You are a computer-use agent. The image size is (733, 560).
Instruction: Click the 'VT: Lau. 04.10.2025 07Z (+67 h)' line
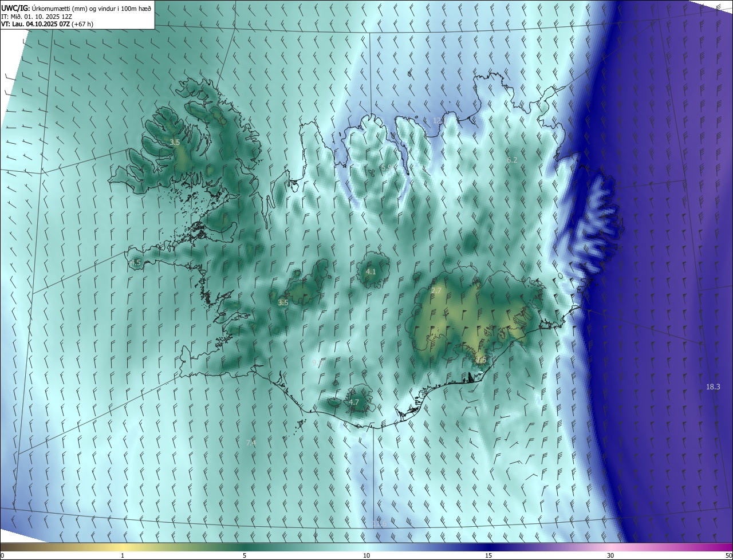tap(47, 24)
